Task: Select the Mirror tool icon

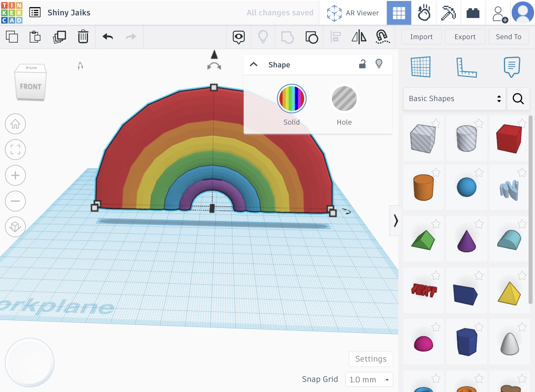Action: pyautogui.click(x=359, y=37)
